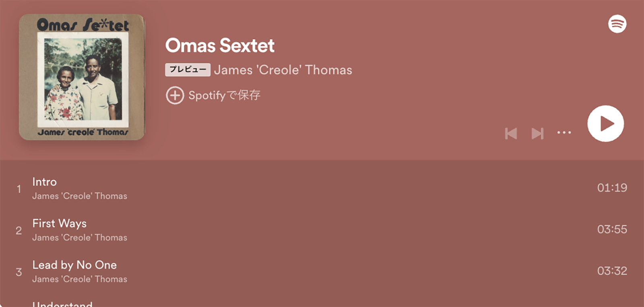Select the partially visible Understand track
This screenshot has width=644, height=307.
(322, 301)
